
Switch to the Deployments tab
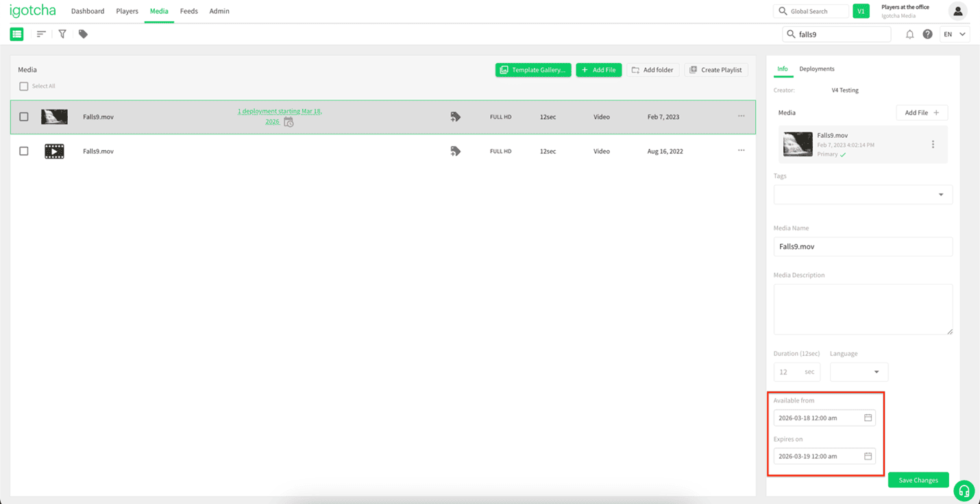[816, 69]
